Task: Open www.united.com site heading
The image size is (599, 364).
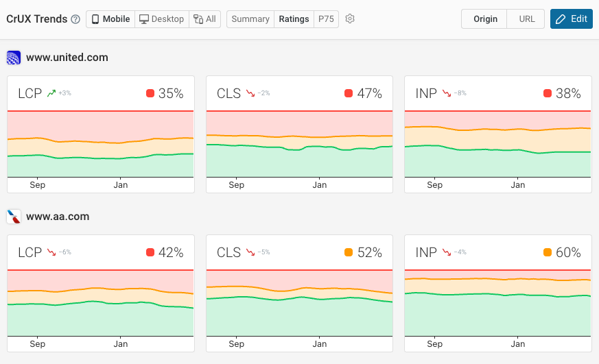Action: point(67,58)
